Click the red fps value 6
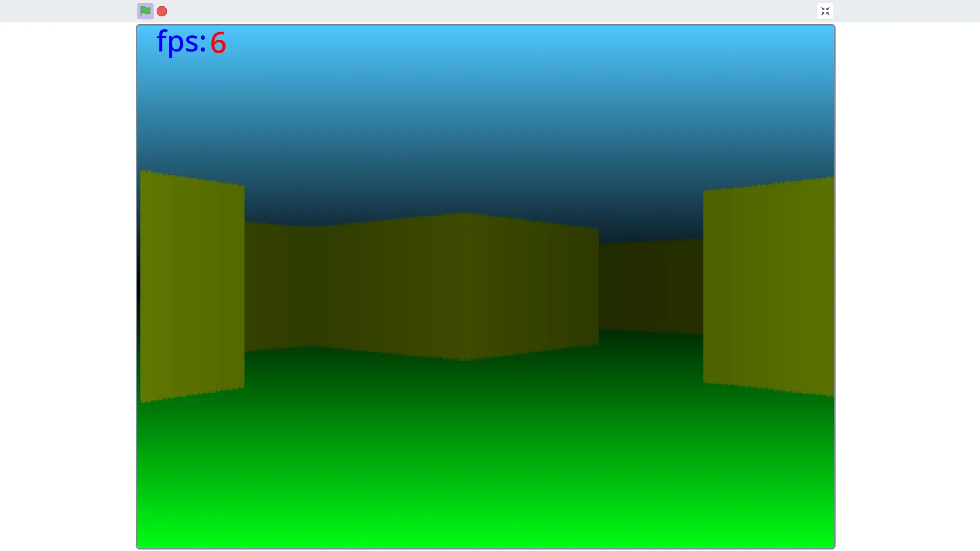The height and width of the screenshot is (551, 980). tap(218, 43)
